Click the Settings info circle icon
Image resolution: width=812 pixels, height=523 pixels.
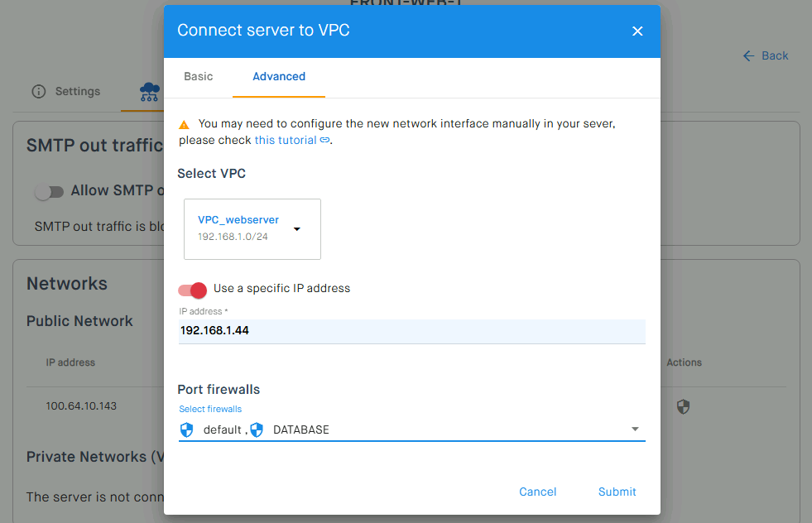point(39,92)
